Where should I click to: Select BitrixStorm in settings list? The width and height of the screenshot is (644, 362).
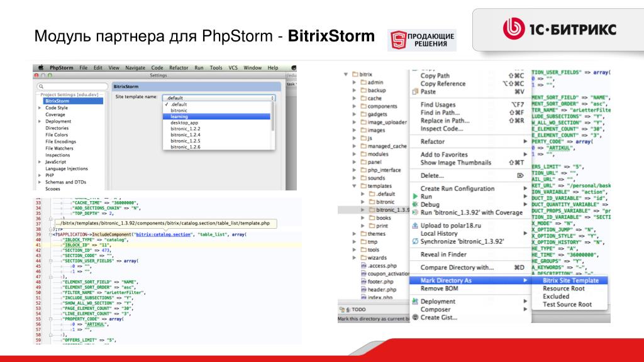click(x=73, y=101)
